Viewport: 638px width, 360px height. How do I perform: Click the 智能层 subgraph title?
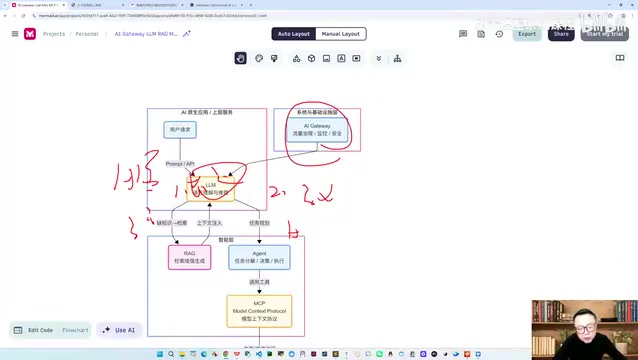[226, 240]
